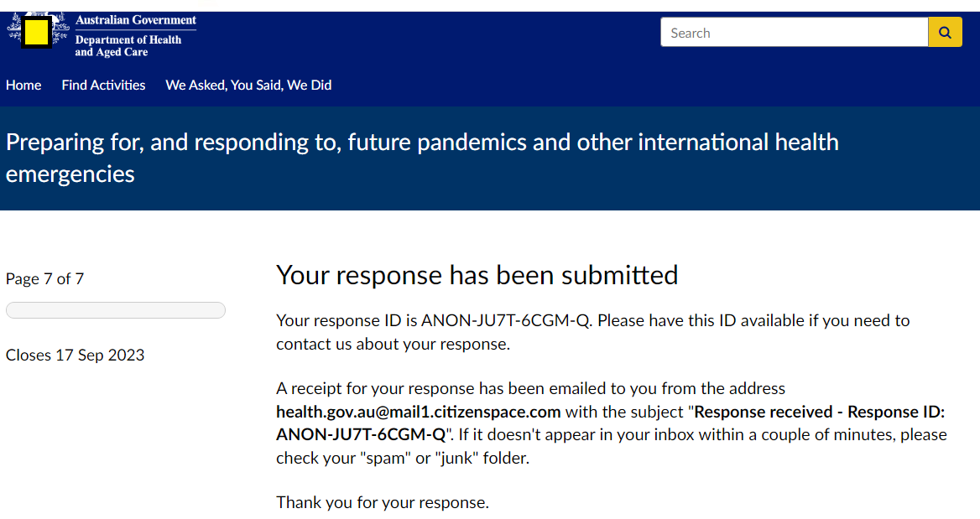Click the "Closes 17 Sep 2023" text
Screen dimensions: 980x519
76,355
